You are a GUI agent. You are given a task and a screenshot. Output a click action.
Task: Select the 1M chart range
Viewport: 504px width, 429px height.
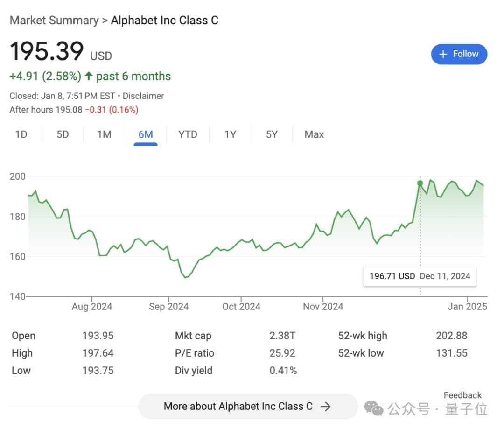tap(104, 134)
